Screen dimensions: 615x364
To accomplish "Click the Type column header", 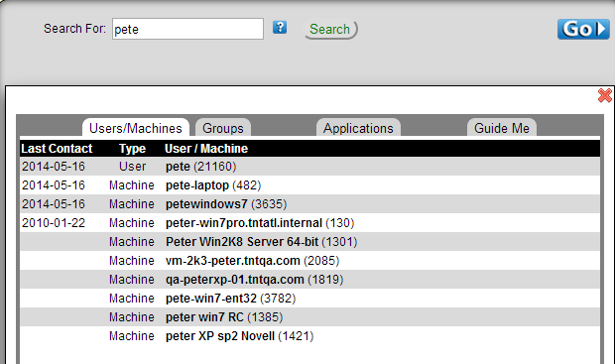I will pos(132,149).
